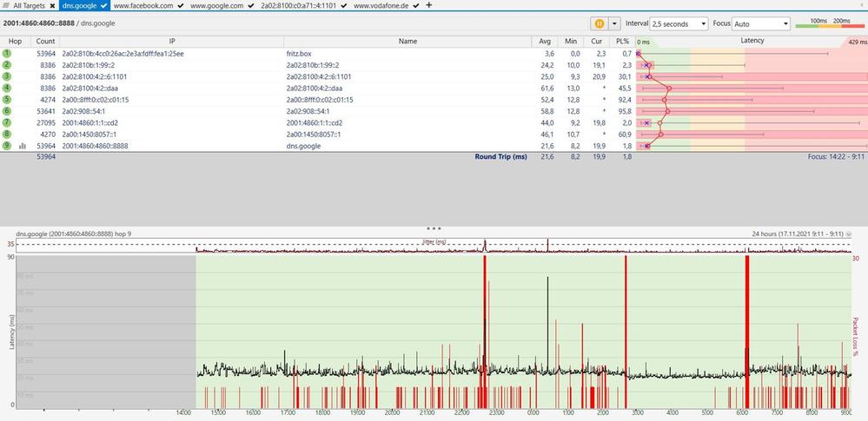Viewport: 868px width, 421px height.
Task: Click the Cur column header
Action: pos(596,41)
